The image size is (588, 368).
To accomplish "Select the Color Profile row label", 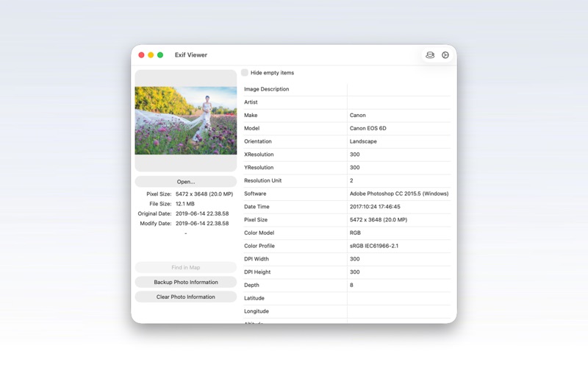I will pos(259,246).
